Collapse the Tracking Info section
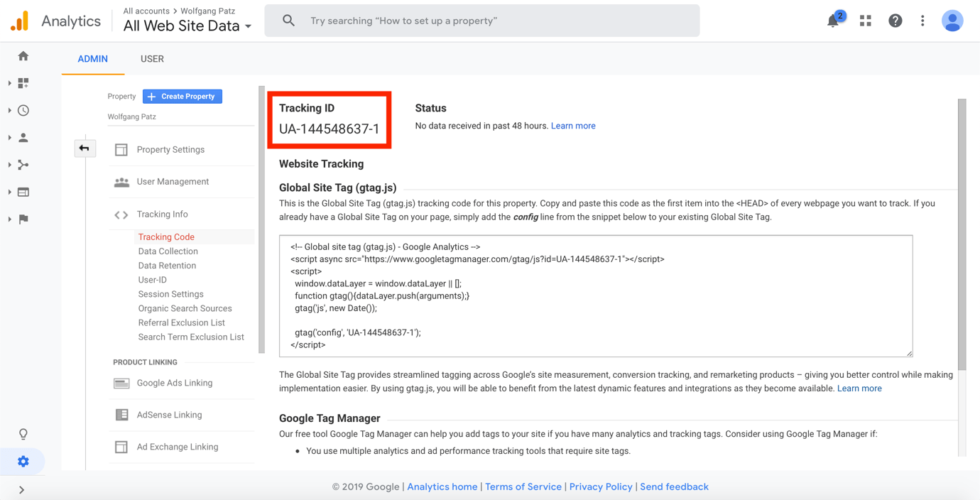This screenshot has width=980, height=500. click(163, 214)
